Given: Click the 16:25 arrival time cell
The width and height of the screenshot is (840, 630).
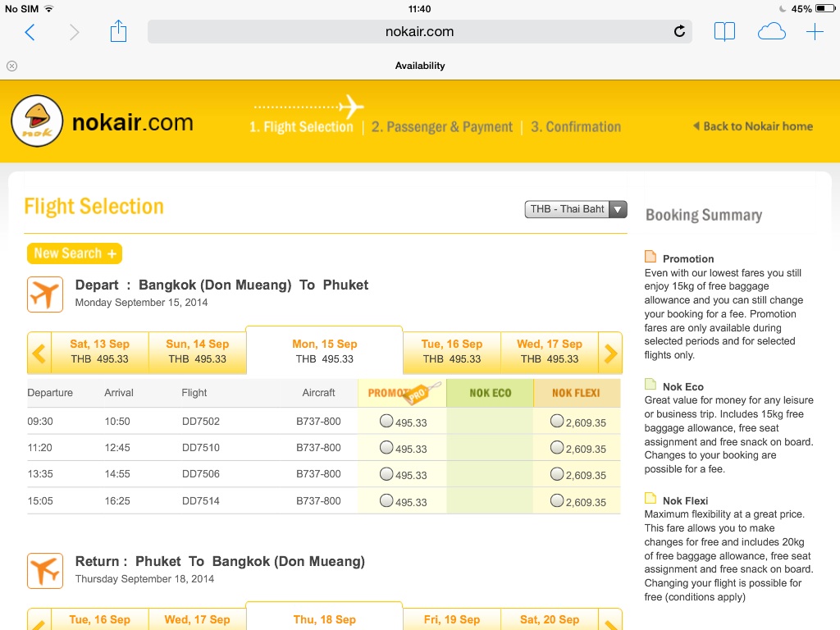Looking at the screenshot, I should tap(117, 501).
